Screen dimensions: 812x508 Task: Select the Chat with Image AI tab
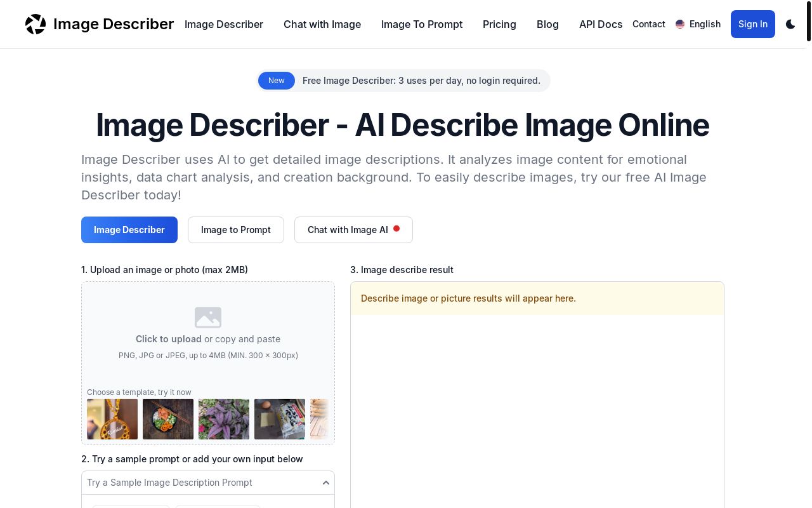pyautogui.click(x=353, y=230)
